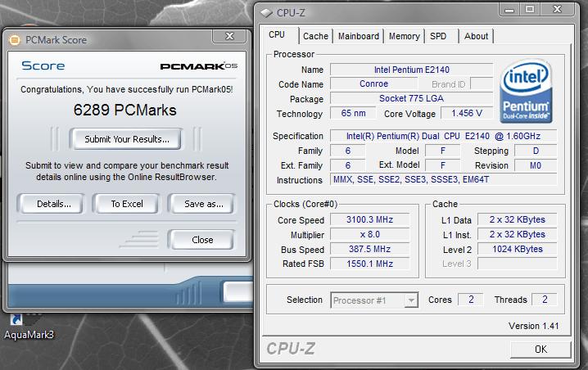Click the 6289 PCMarks score text
The height and width of the screenshot is (370, 588).
[x=124, y=110]
